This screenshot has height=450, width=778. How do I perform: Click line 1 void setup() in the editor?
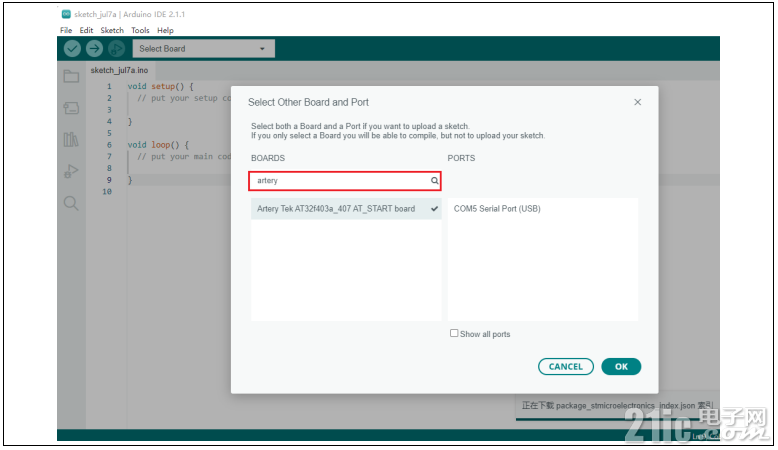pyautogui.click(x=160, y=86)
